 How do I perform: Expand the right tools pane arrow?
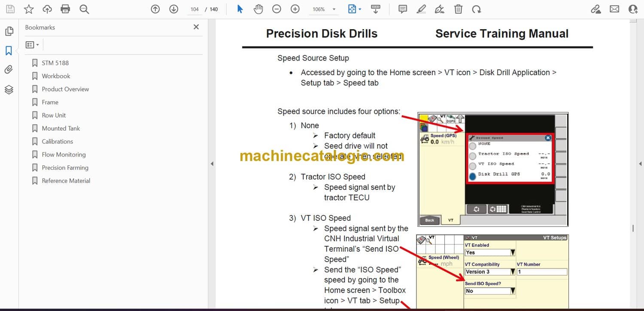click(x=640, y=164)
